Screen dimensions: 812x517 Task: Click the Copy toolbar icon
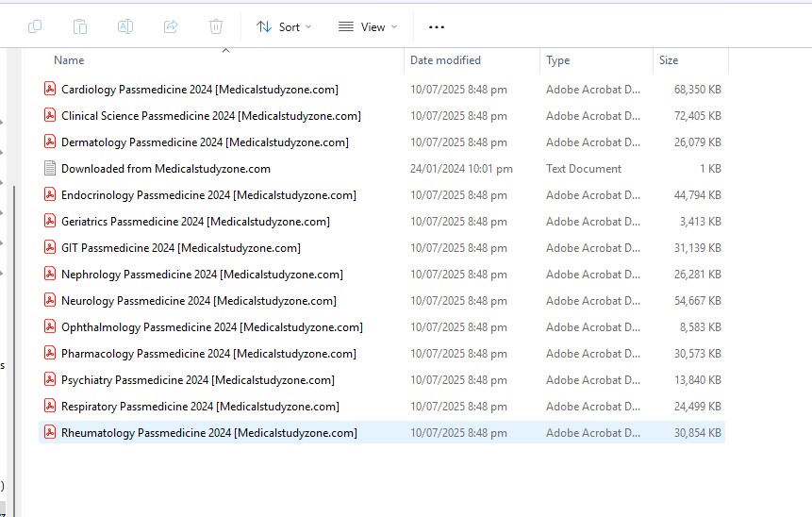(35, 26)
